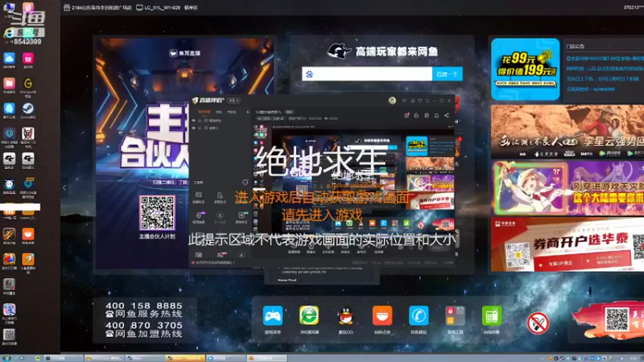
Task: Click the red-badged icon left of the share icon
Action: [x=407, y=115]
